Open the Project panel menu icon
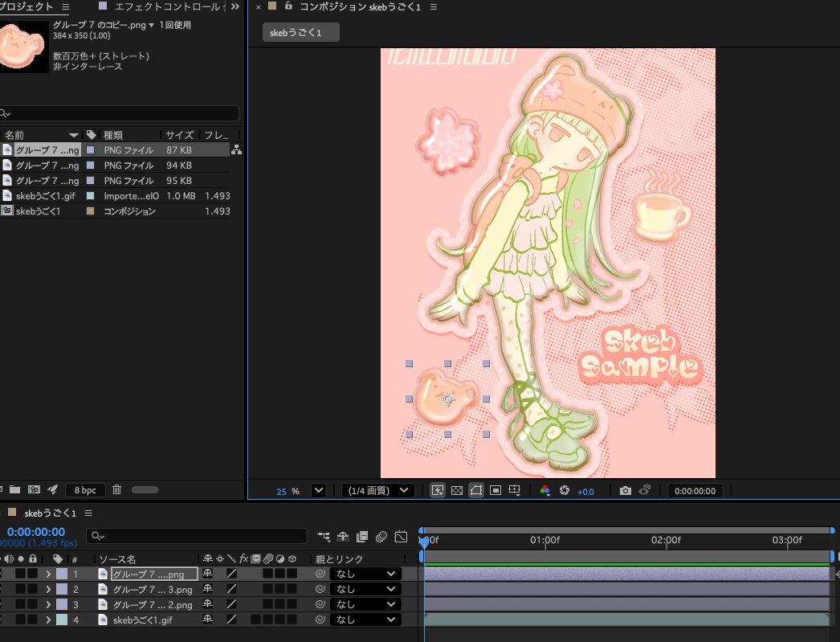The height and width of the screenshot is (642, 840). pos(66,7)
